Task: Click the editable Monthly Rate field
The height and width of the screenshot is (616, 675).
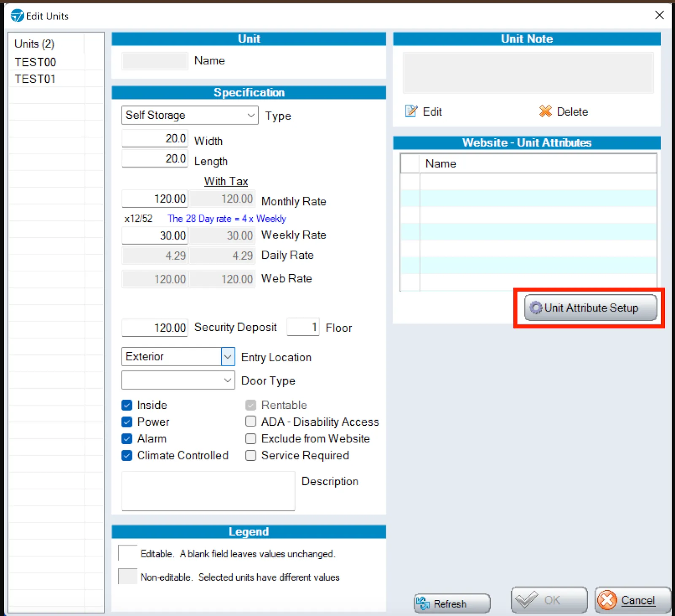Action: [155, 199]
